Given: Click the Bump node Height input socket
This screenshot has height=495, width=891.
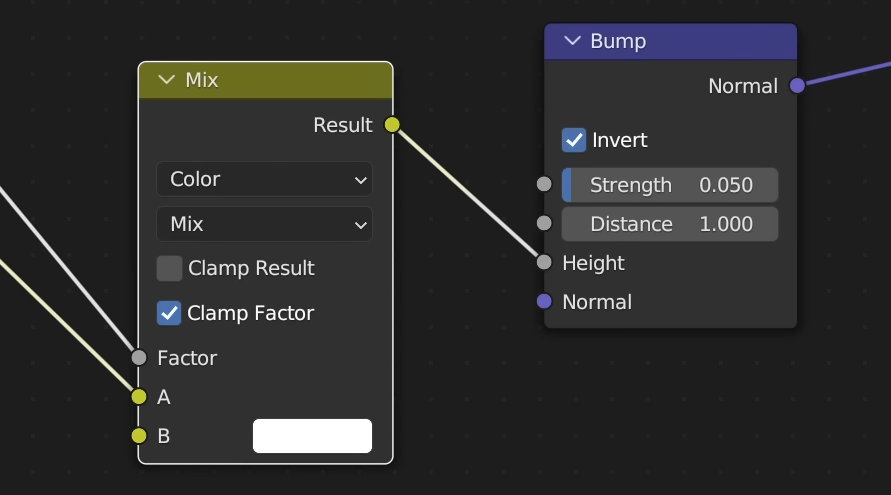Looking at the screenshot, I should (x=544, y=263).
